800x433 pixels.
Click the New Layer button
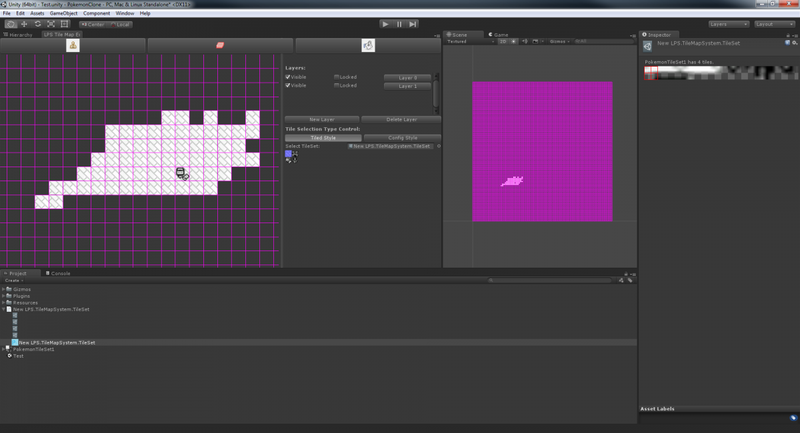coord(322,119)
